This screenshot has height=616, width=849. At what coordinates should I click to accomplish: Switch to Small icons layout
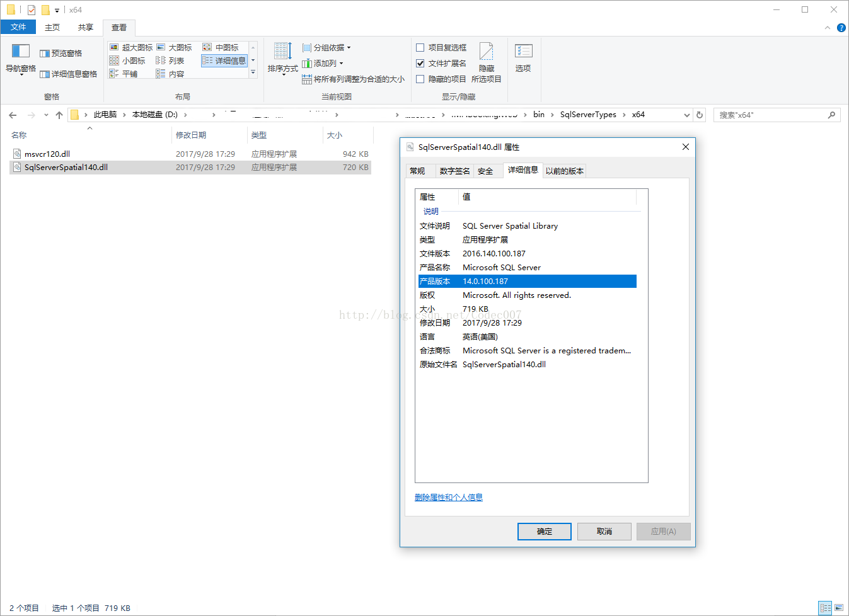127,60
